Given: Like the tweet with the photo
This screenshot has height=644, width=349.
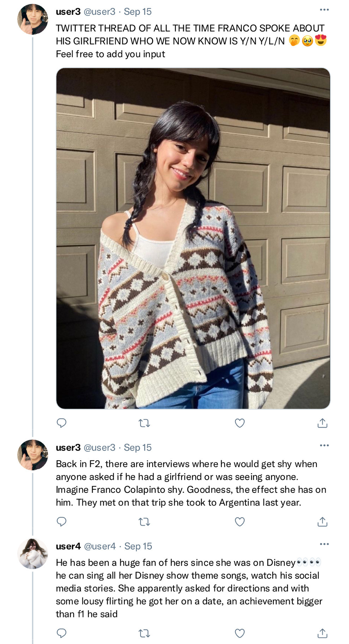Looking at the screenshot, I should tap(240, 423).
